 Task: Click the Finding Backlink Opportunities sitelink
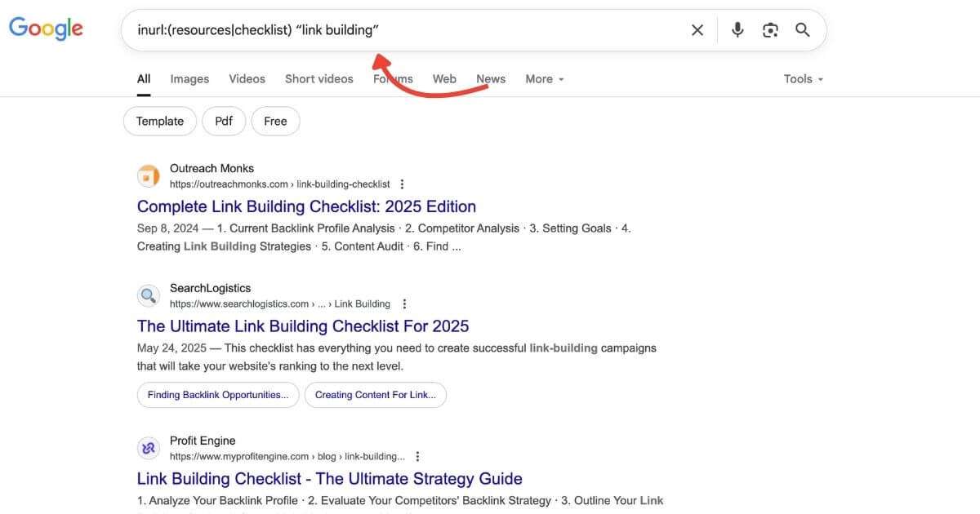coord(217,395)
